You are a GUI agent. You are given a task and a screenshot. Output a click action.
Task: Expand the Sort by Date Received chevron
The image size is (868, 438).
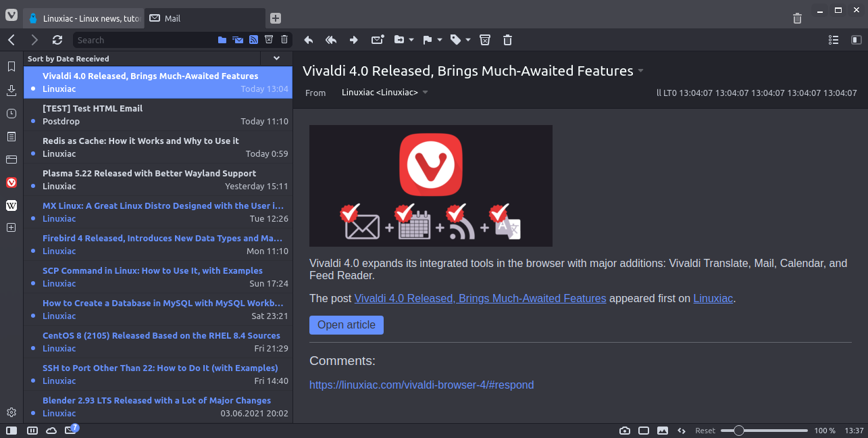(276, 59)
